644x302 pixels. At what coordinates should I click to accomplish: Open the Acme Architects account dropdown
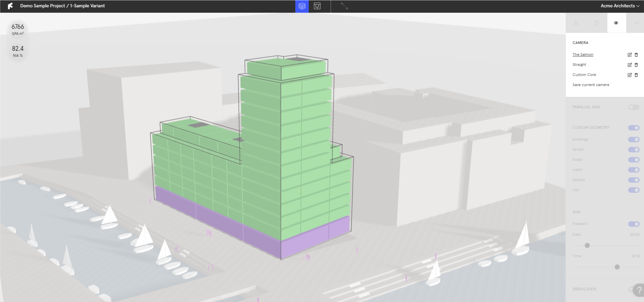click(x=620, y=6)
